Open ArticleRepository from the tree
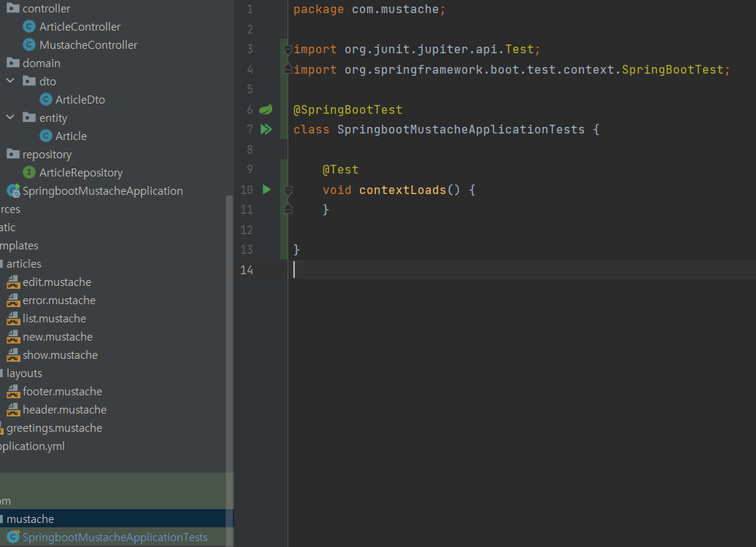This screenshot has height=547, width=756. click(x=81, y=173)
